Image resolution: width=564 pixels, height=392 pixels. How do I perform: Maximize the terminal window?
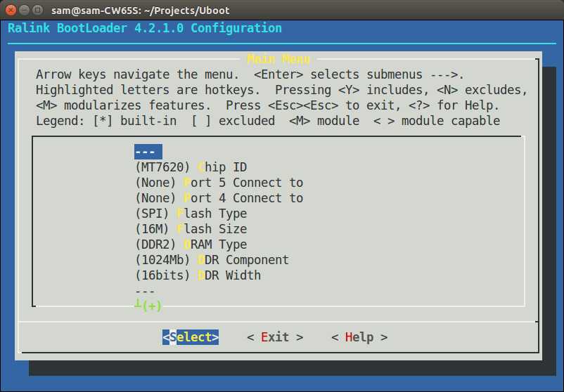[x=37, y=10]
